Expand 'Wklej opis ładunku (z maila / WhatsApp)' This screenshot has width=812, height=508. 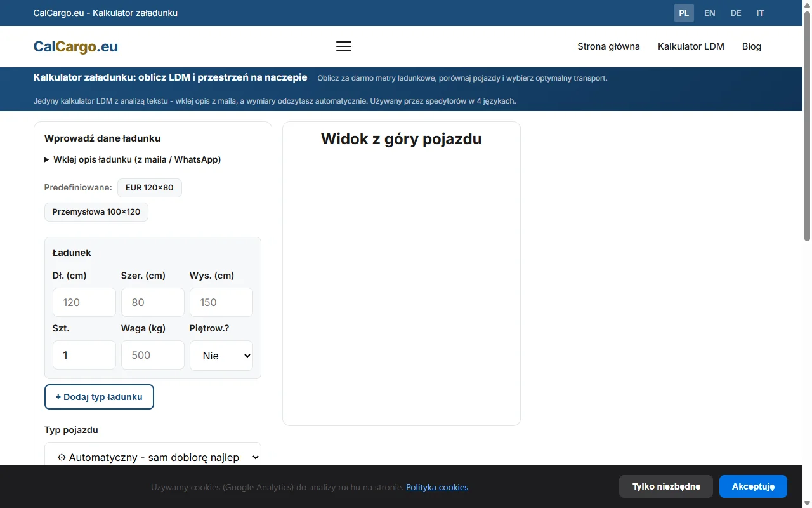click(x=137, y=159)
